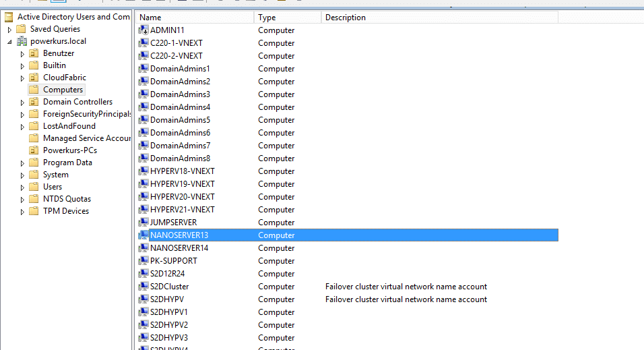Click the S2DCluster computer icon
Viewport: 644px width, 350px height.
click(143, 286)
